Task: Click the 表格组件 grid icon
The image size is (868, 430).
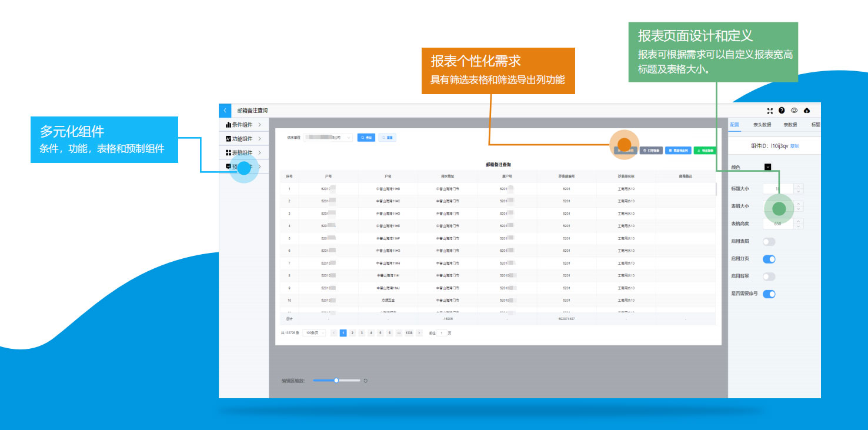Action: click(x=228, y=153)
